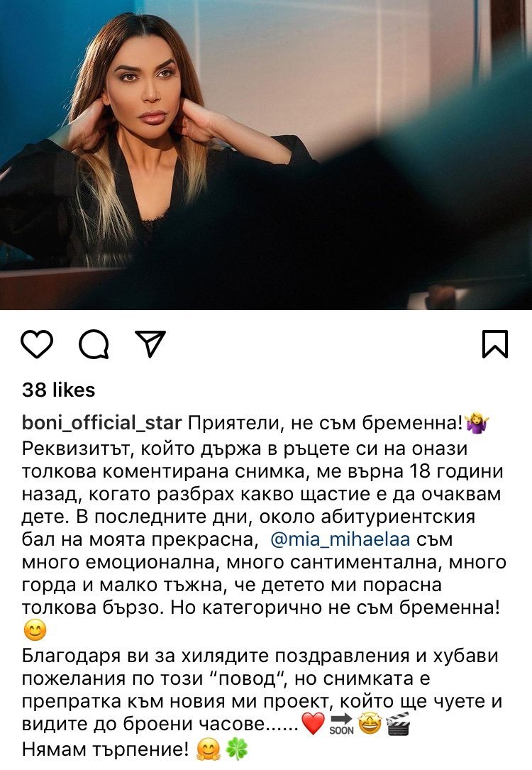
Task: Open the @mia_mihaelaa mention
Action: pyautogui.click(x=340, y=539)
